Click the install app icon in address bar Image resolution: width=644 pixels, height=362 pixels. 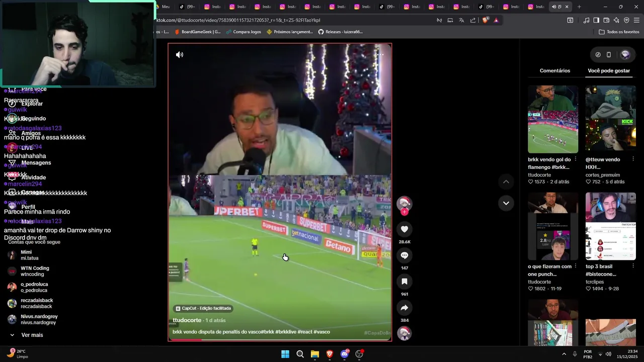pyautogui.click(x=450, y=20)
